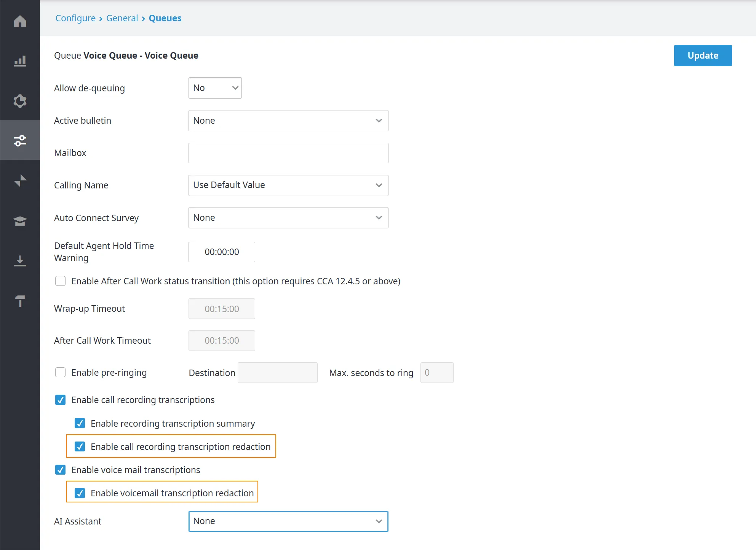This screenshot has height=550, width=756.
Task: Go to Configure breadcrumb
Action: 75,18
